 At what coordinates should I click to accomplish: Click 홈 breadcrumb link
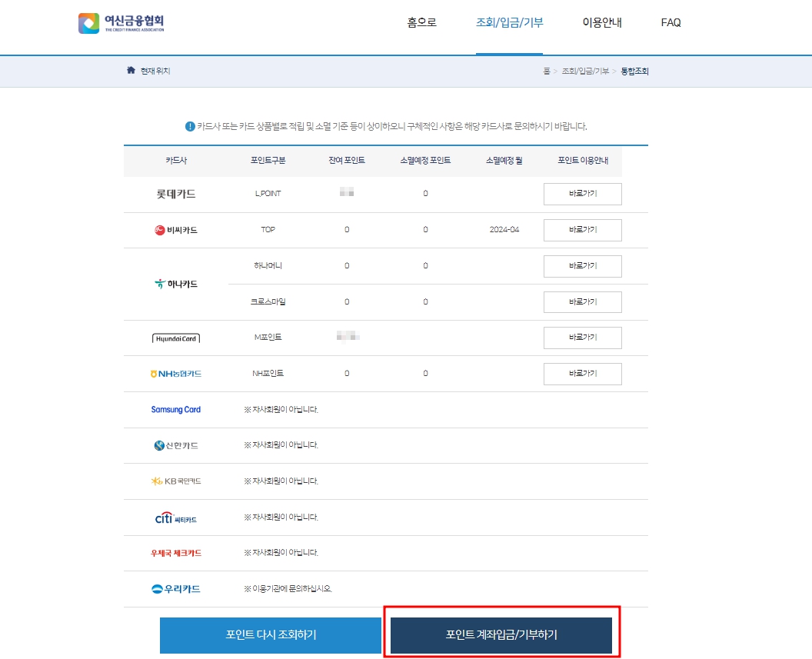[547, 71]
